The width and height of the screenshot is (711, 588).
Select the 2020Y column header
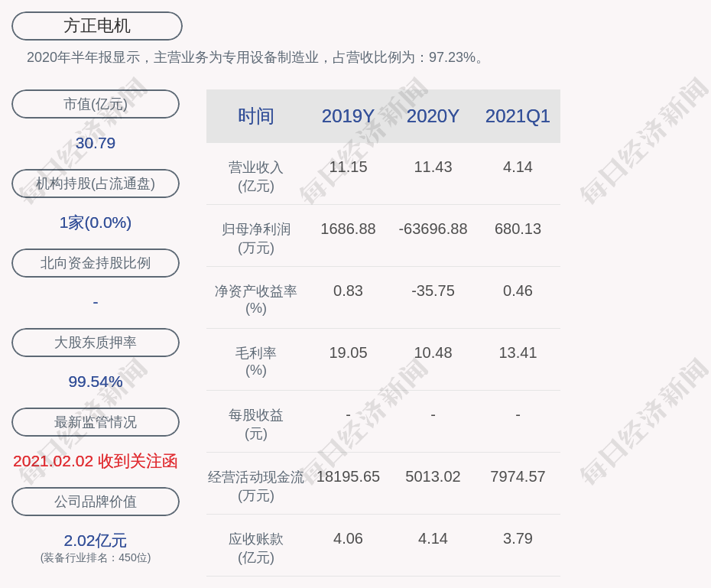tap(433, 116)
